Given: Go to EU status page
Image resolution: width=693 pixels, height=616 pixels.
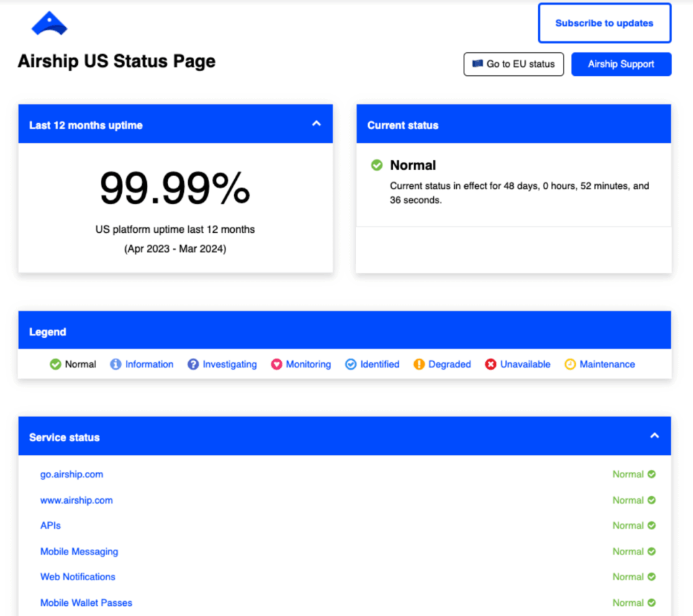Looking at the screenshot, I should (x=514, y=64).
